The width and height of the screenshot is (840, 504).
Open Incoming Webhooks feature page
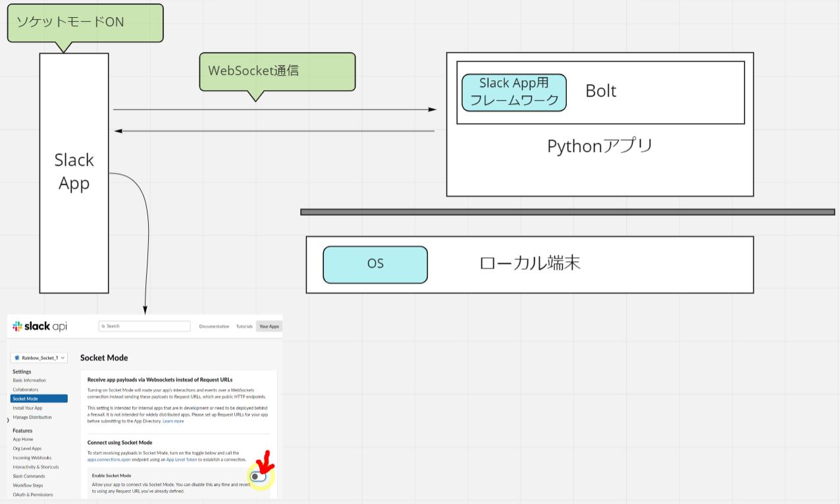pos(32,458)
